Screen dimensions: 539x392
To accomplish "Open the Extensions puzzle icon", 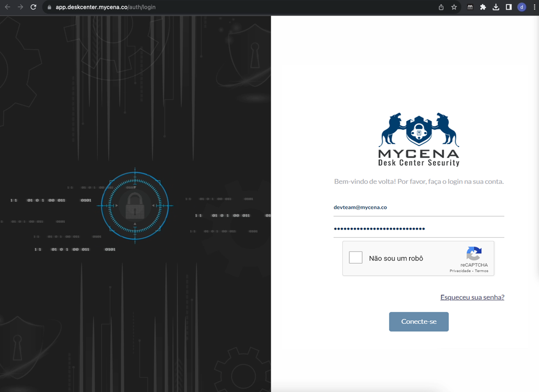I will (x=483, y=7).
